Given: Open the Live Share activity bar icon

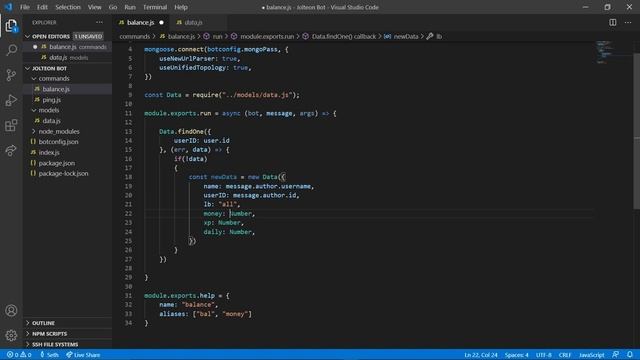Looking at the screenshot, I should coord(11,150).
